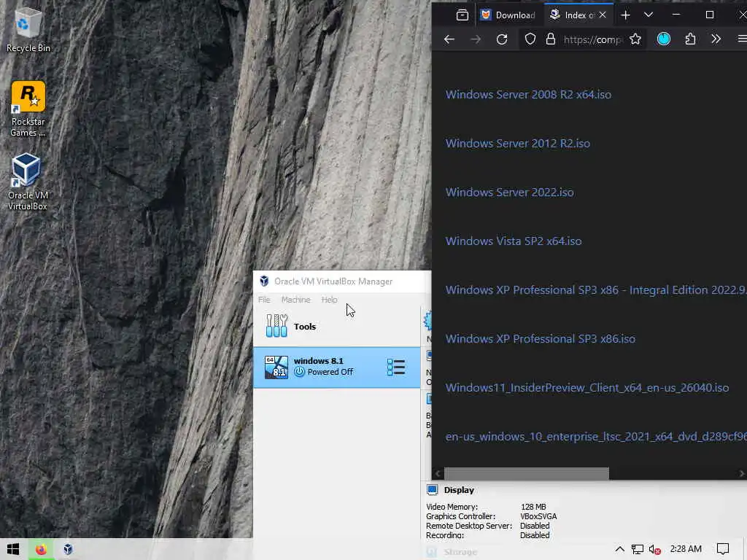Click the Powered Off status text
Screen dimensions: 747x560
tap(330, 372)
